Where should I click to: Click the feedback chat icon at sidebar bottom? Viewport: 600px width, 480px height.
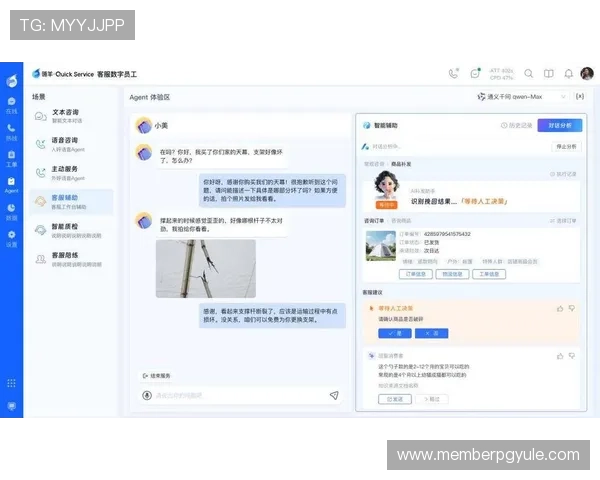point(11,406)
